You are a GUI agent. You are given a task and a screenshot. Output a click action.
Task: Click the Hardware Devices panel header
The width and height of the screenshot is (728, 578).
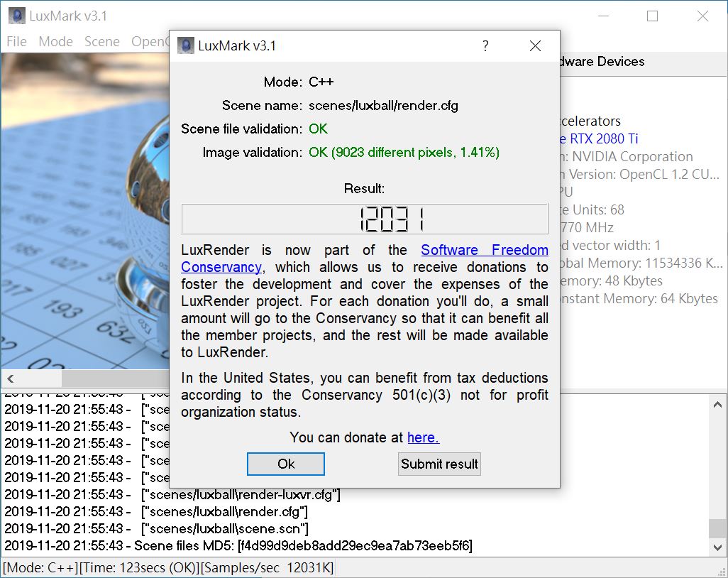602,62
